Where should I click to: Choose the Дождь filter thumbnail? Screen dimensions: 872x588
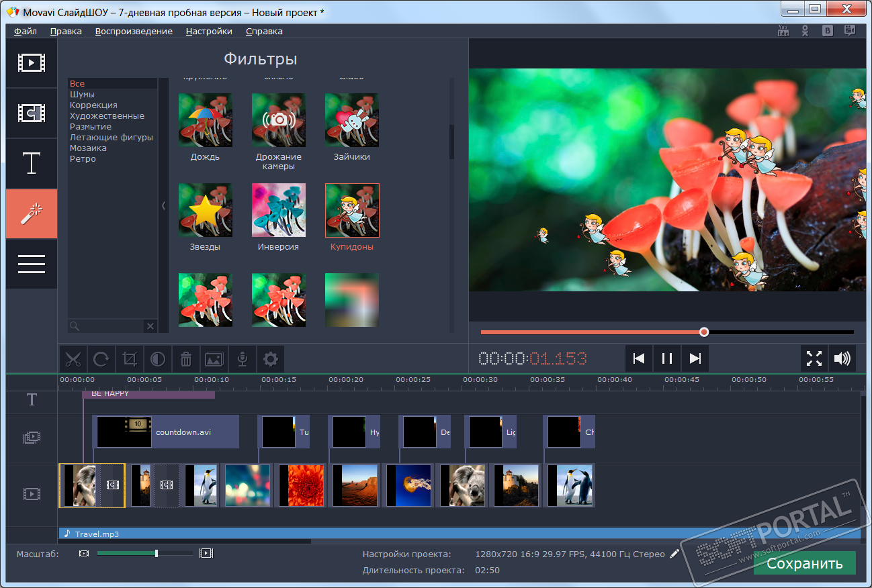[205, 120]
